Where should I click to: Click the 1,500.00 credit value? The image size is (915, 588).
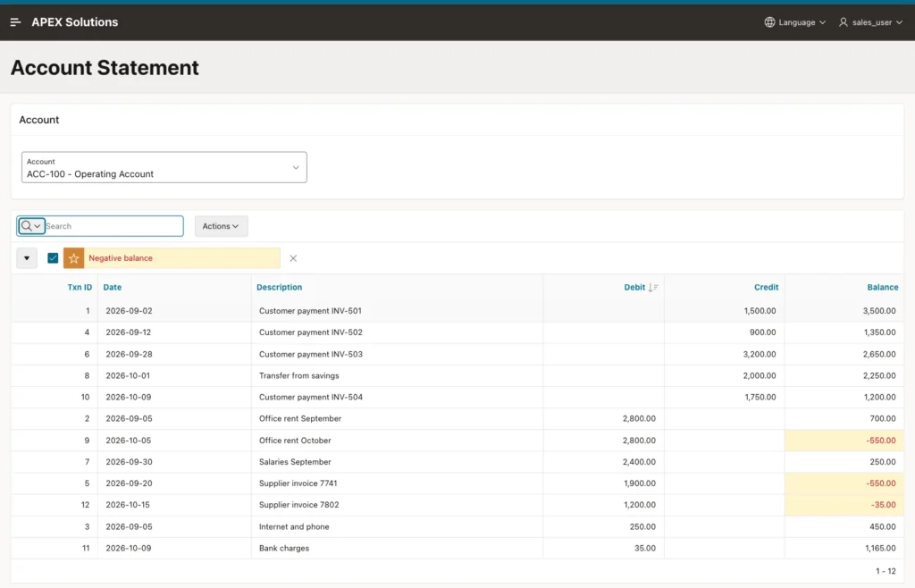760,311
